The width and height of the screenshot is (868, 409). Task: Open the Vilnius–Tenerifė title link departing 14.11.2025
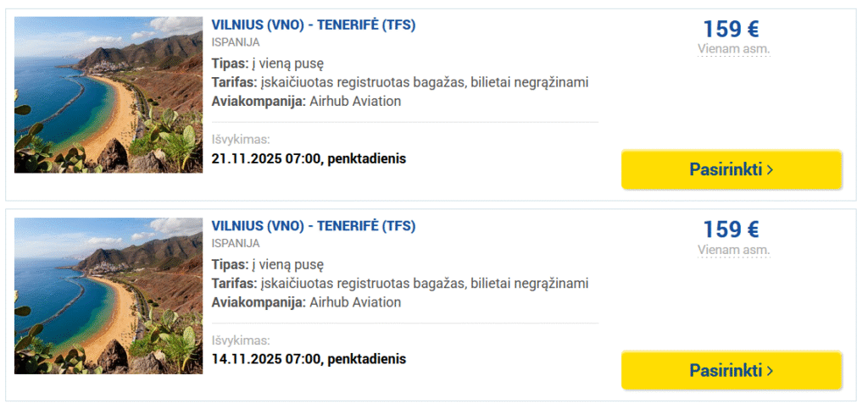click(313, 226)
